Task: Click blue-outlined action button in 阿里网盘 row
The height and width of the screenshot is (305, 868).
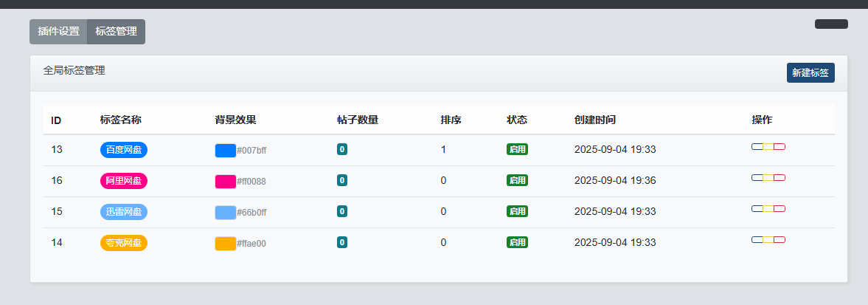Action: click(757, 178)
